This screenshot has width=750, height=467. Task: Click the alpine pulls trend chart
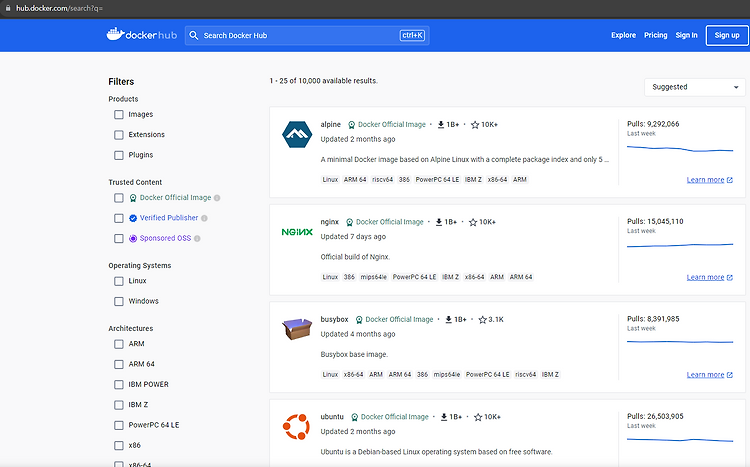tap(680, 149)
